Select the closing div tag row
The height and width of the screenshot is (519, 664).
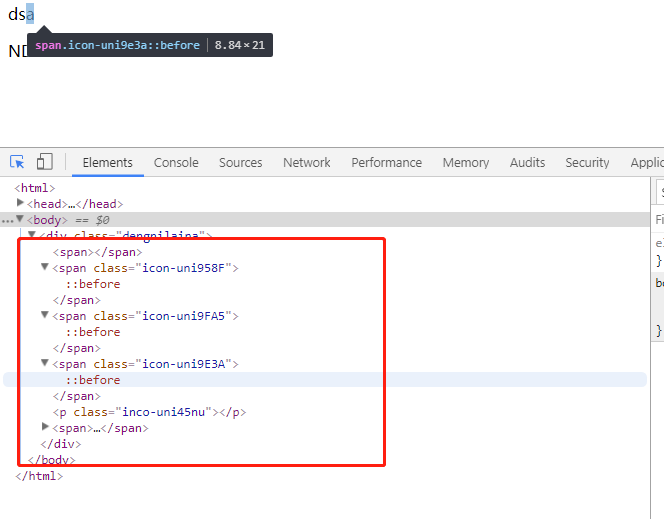(61, 444)
